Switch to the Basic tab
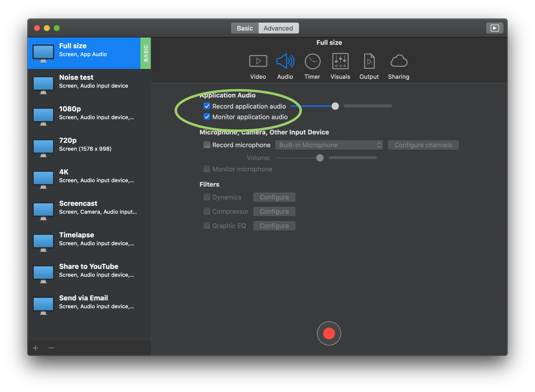 [x=245, y=28]
